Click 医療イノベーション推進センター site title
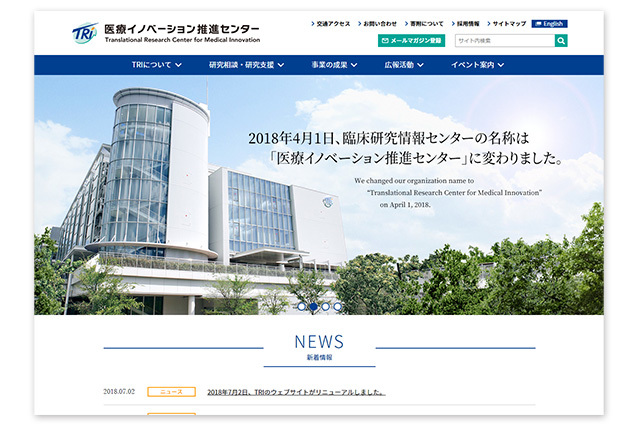The image size is (640, 430). (182, 29)
